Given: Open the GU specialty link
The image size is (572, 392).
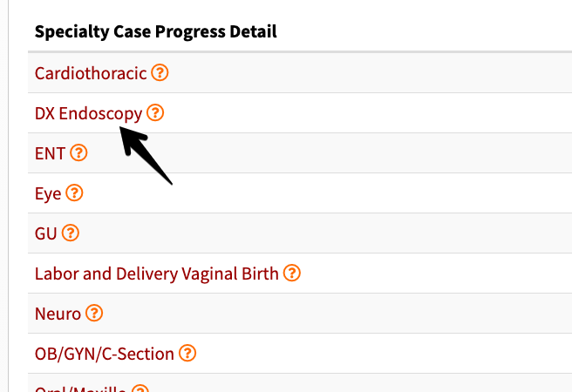Looking at the screenshot, I should tap(45, 233).
